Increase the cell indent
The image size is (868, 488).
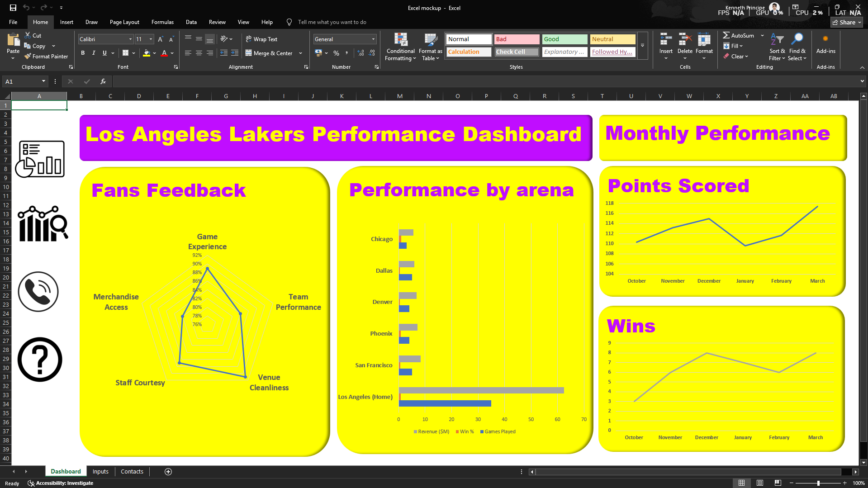click(x=235, y=53)
